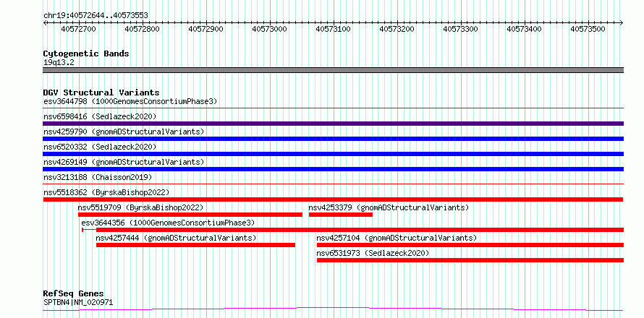Click the Cytogenetic Bands track heading
Viewport: 644px width, 318px height.
pyautogui.click(x=86, y=53)
